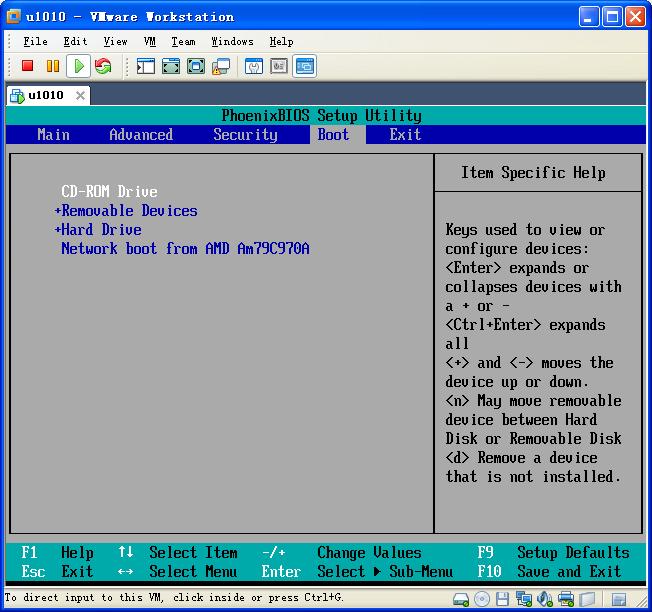Open the Team menu
The width and height of the screenshot is (652, 612).
[183, 42]
